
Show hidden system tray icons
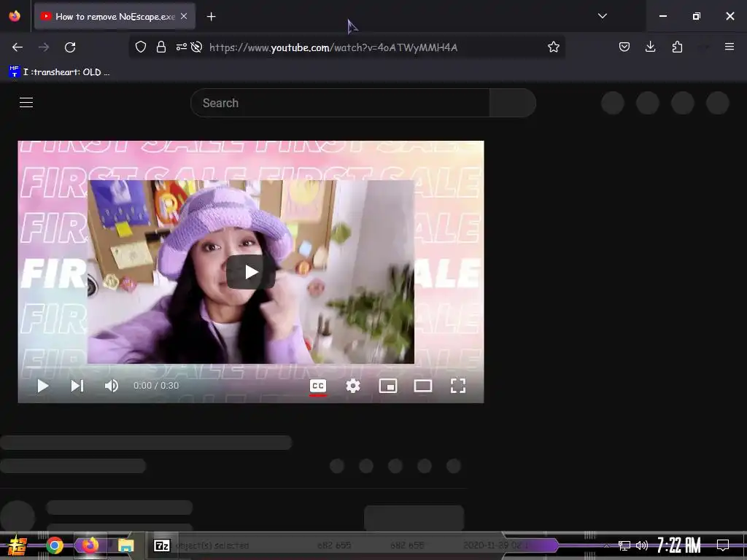point(606,545)
